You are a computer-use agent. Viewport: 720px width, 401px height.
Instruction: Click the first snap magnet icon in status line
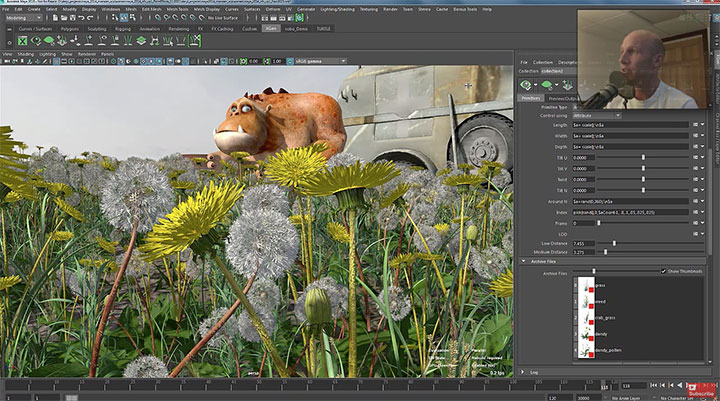pyautogui.click(x=158, y=18)
